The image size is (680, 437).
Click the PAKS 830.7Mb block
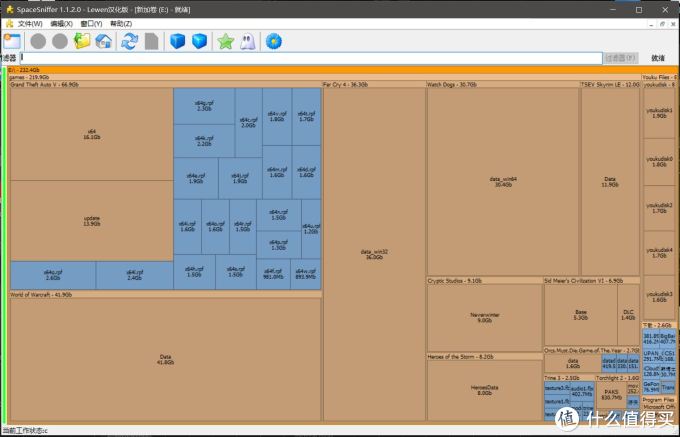click(611, 395)
